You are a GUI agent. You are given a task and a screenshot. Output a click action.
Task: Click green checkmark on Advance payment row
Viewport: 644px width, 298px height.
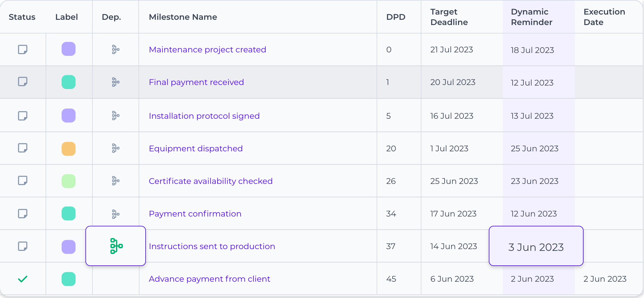click(23, 279)
